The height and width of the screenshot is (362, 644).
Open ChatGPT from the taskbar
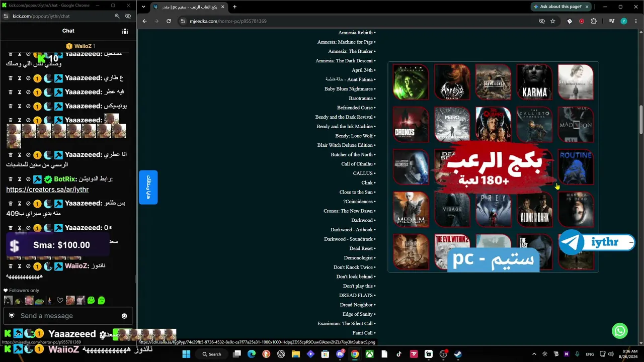coord(281,354)
